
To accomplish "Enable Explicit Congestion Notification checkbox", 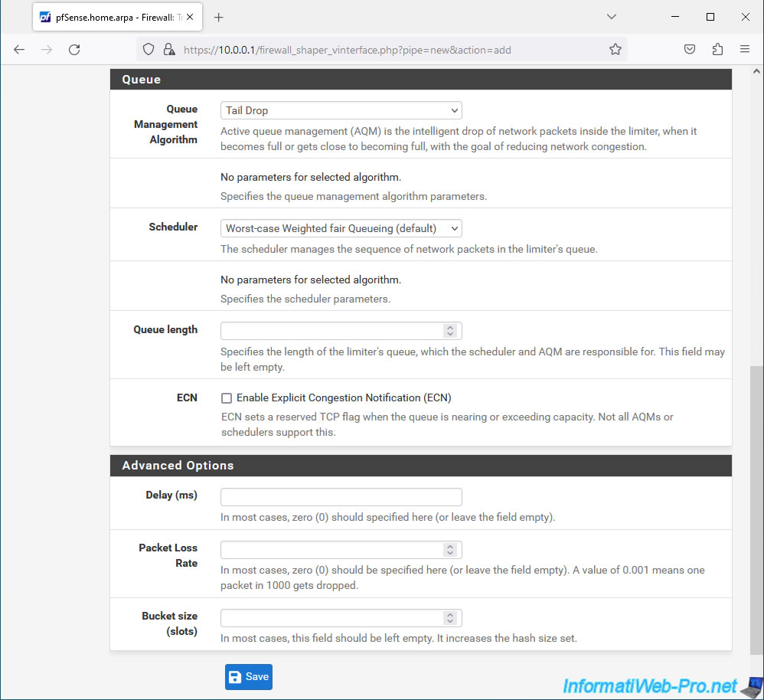I will pos(227,398).
